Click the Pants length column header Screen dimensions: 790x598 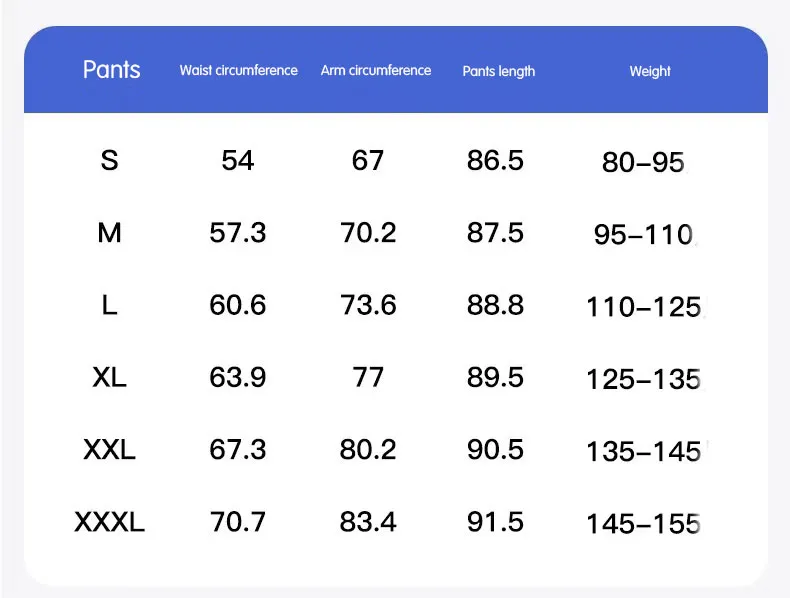[x=499, y=71]
